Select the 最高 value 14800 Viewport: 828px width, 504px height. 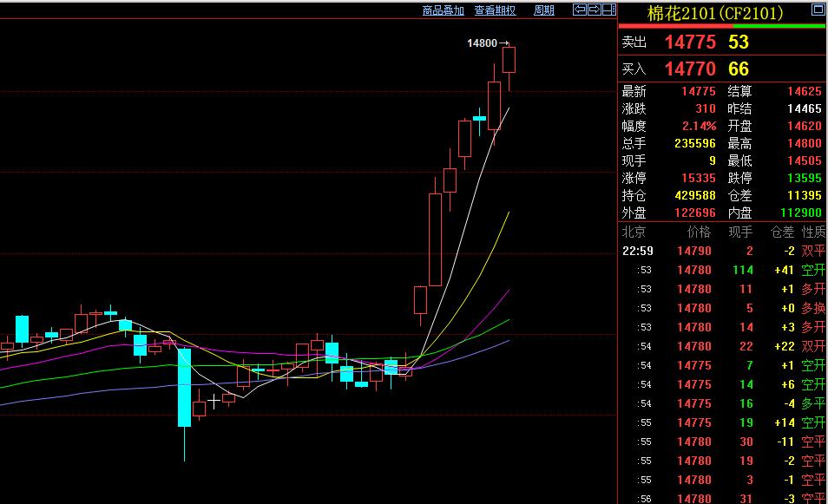(805, 143)
